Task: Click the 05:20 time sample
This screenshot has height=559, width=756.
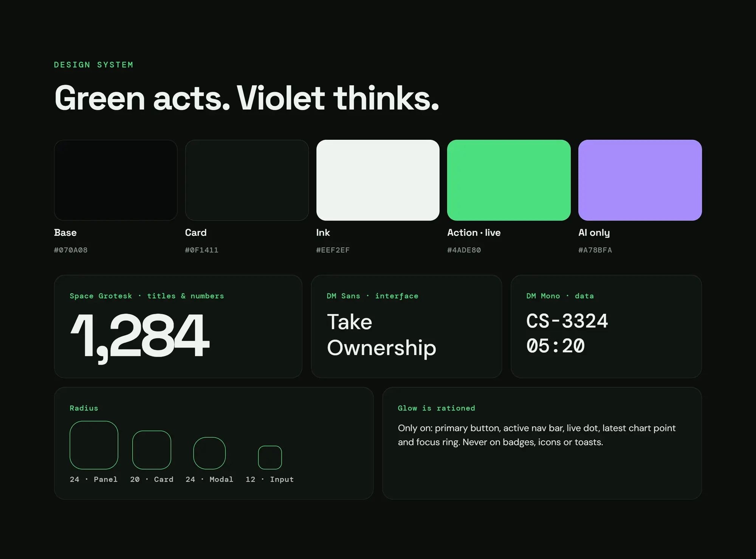Action: (555, 346)
